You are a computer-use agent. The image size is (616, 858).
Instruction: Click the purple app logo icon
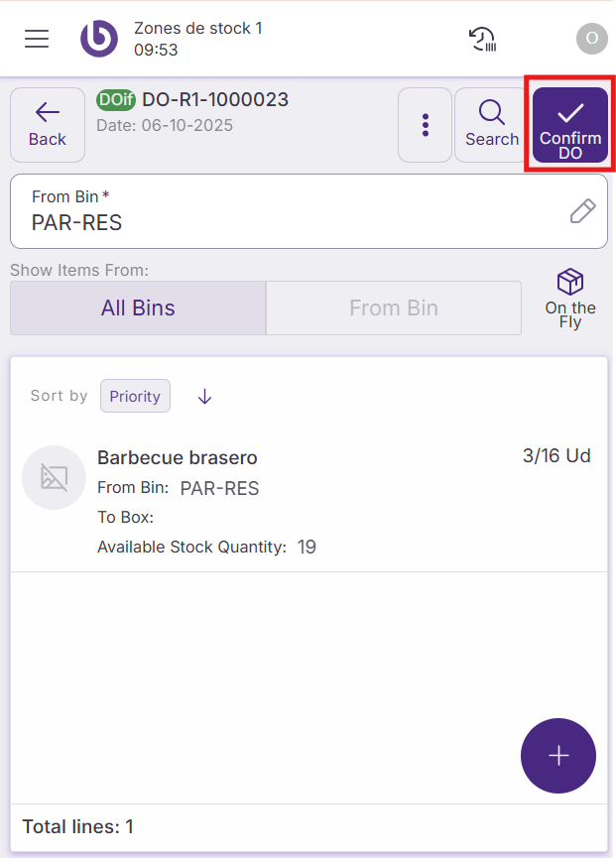99,39
